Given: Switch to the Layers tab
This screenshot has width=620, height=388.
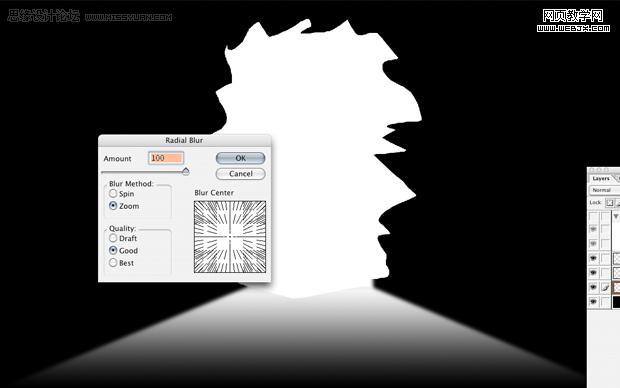Looking at the screenshot, I should pos(601,179).
